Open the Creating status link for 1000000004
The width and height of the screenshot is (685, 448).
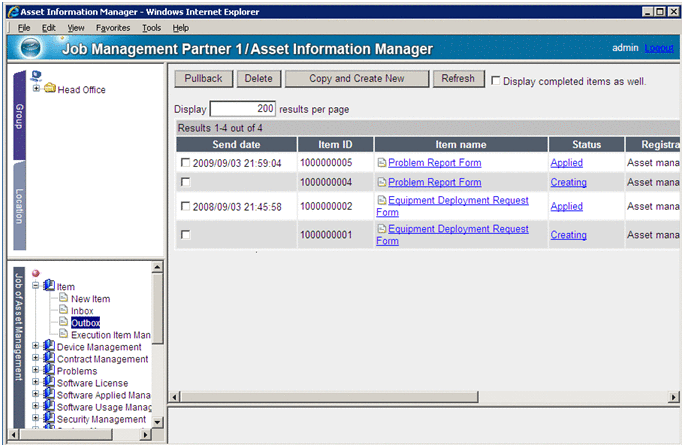[568, 183]
